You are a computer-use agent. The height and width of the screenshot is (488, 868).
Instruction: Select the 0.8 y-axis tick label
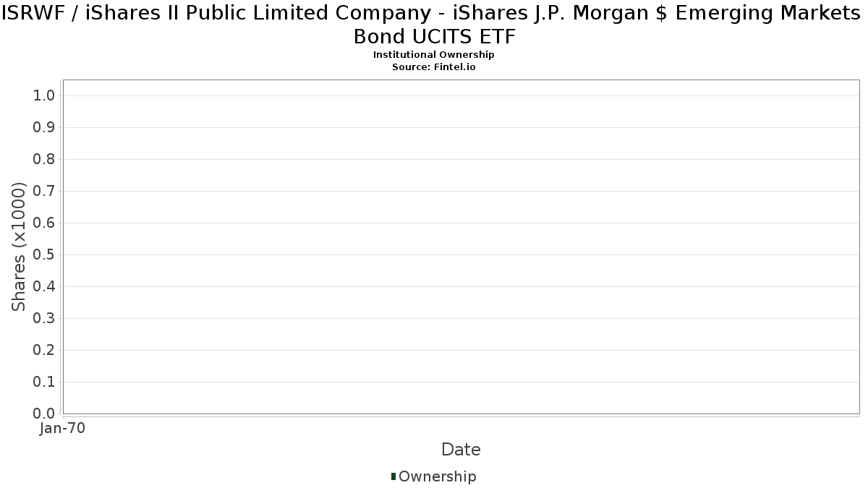pyautogui.click(x=44, y=160)
